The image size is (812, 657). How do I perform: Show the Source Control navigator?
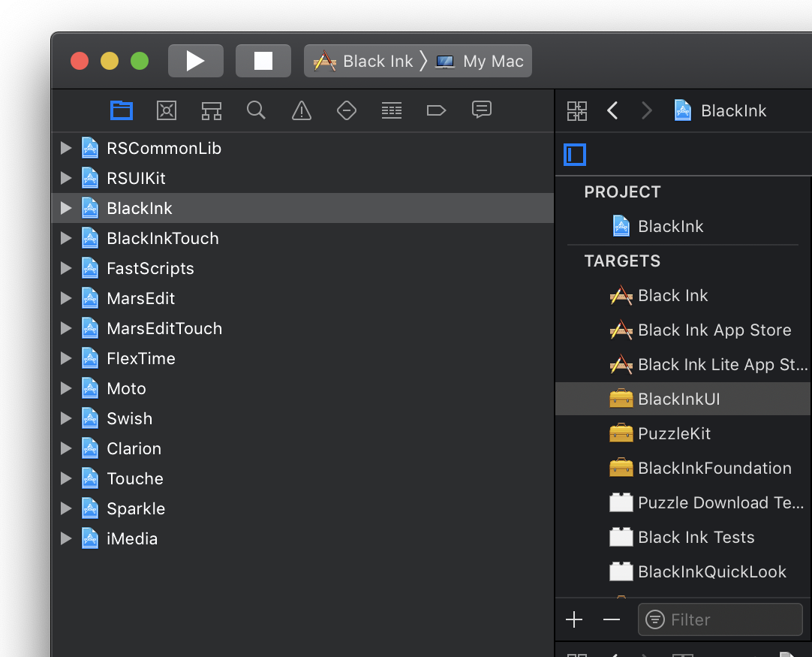coord(167,110)
